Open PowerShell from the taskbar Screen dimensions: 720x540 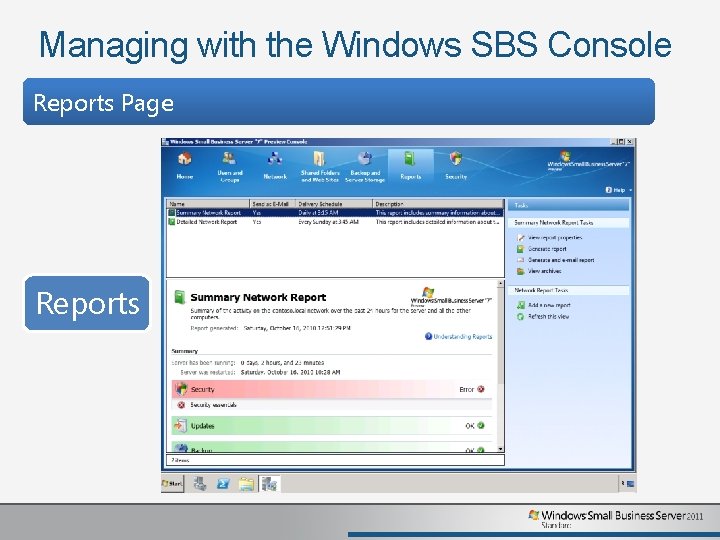coord(223,484)
